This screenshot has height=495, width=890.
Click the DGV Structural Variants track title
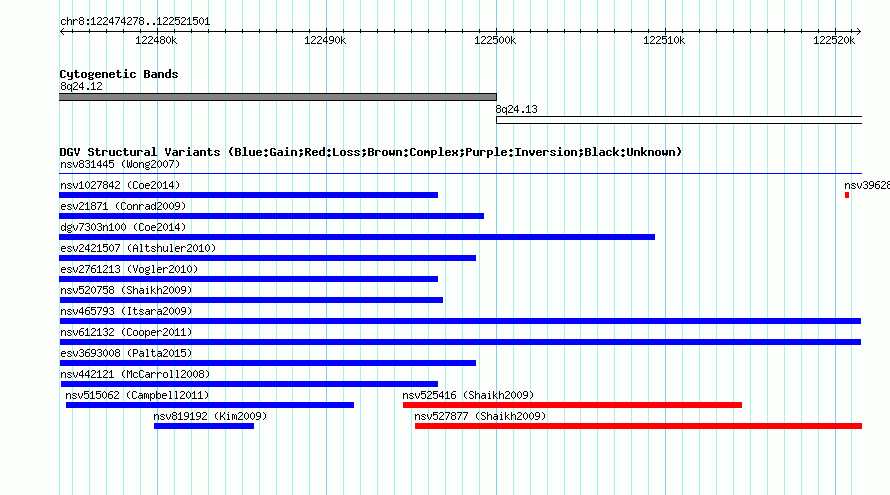pos(370,152)
